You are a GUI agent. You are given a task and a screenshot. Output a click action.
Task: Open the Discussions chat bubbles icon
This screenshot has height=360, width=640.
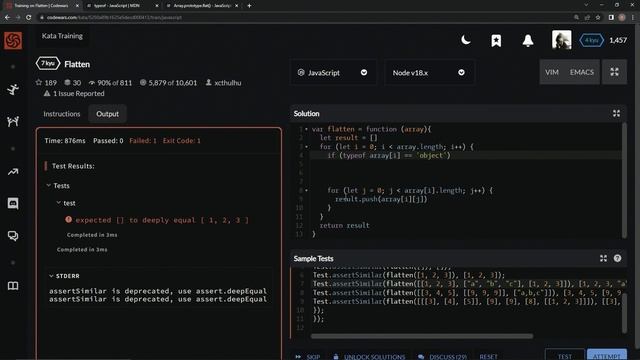13,236
